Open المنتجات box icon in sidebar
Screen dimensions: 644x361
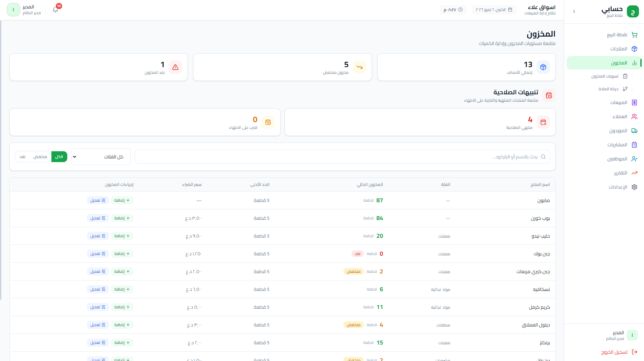[x=634, y=49]
